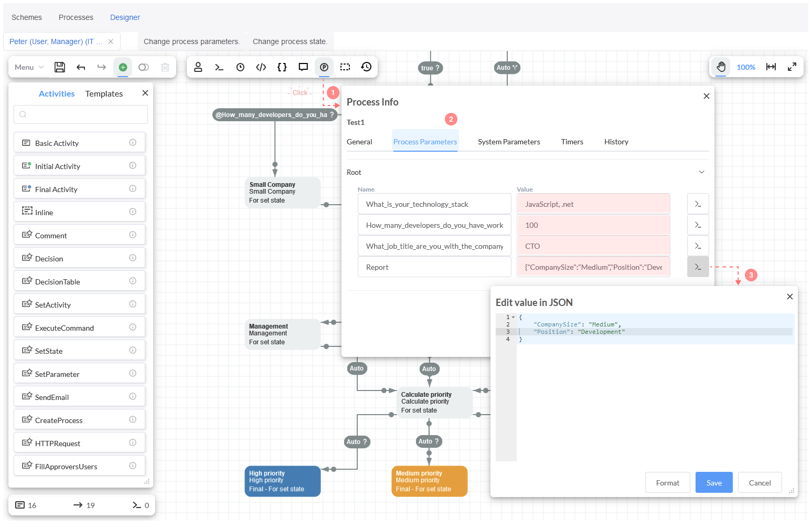The width and height of the screenshot is (812, 528).
Task: Open the Processes menu
Action: point(76,17)
